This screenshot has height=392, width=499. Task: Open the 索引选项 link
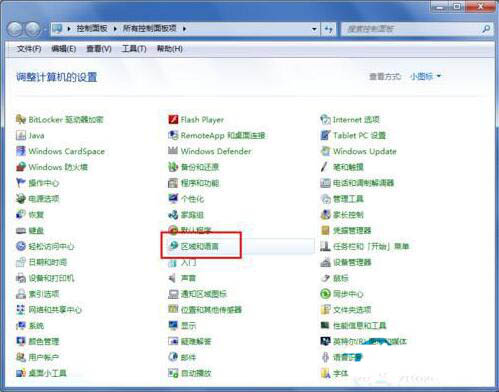(44, 294)
